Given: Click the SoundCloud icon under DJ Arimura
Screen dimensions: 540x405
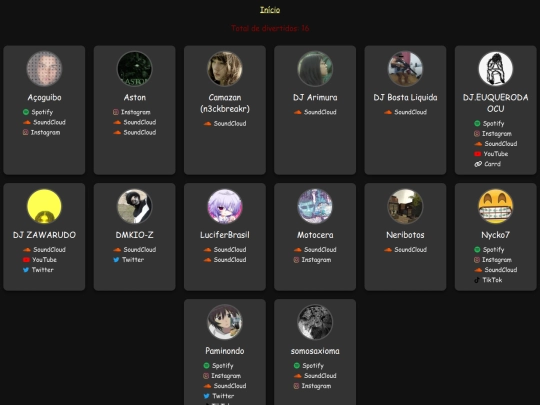Looking at the screenshot, I should coord(298,112).
